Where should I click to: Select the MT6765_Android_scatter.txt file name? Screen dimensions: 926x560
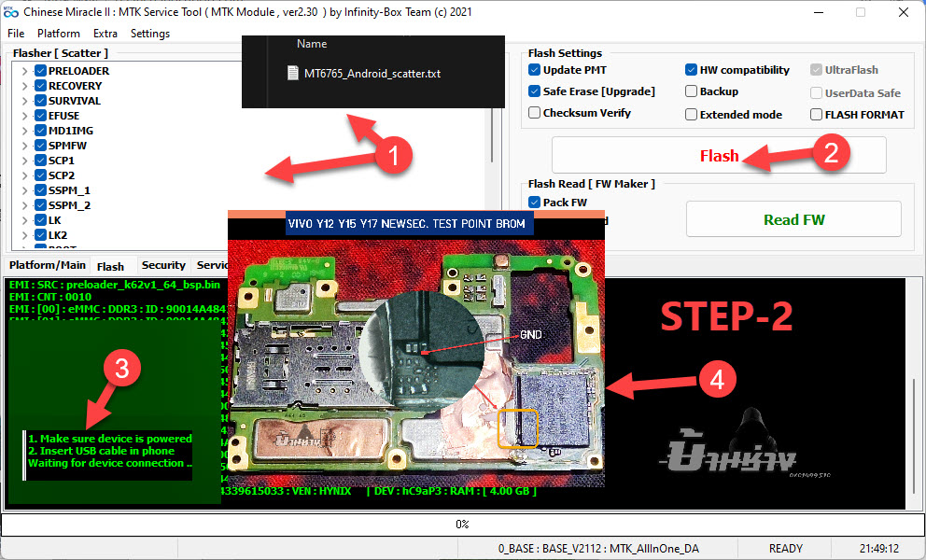pos(372,73)
